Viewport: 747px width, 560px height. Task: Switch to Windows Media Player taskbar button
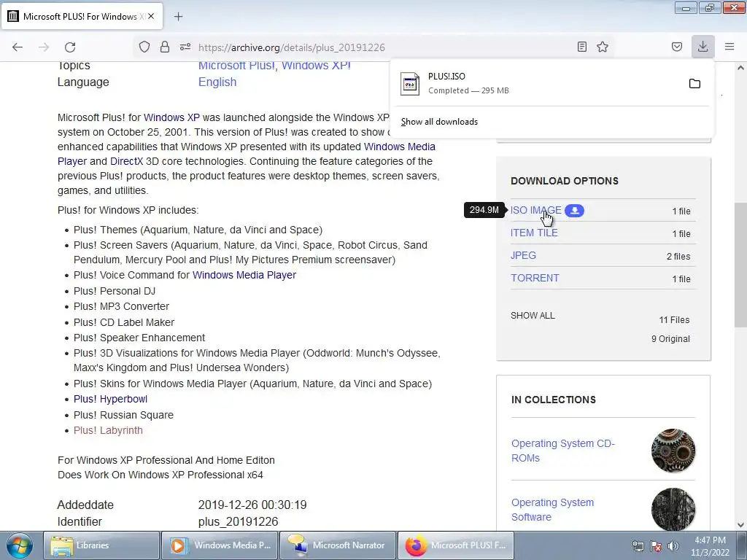tap(219, 545)
